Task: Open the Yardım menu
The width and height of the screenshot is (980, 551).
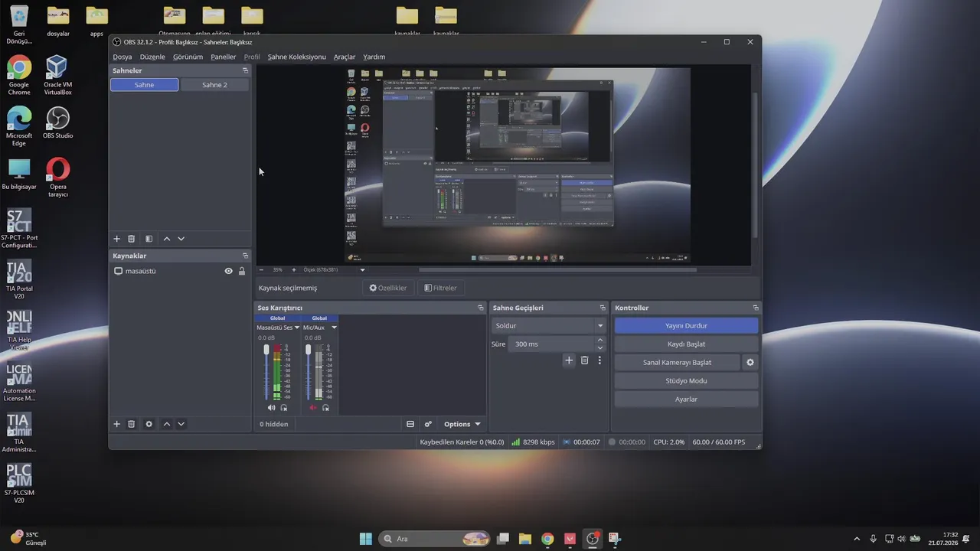Action: (x=374, y=57)
